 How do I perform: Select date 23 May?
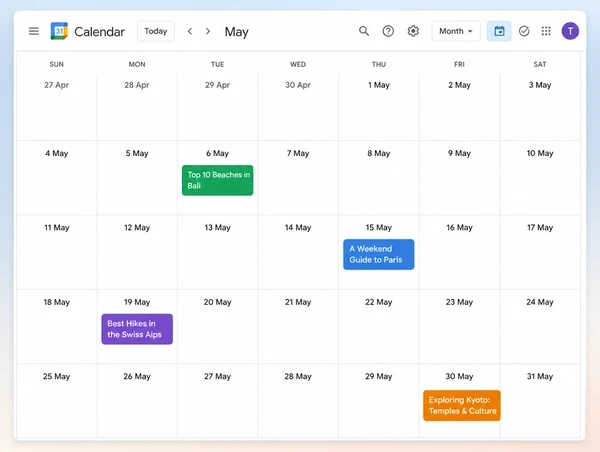click(x=459, y=302)
